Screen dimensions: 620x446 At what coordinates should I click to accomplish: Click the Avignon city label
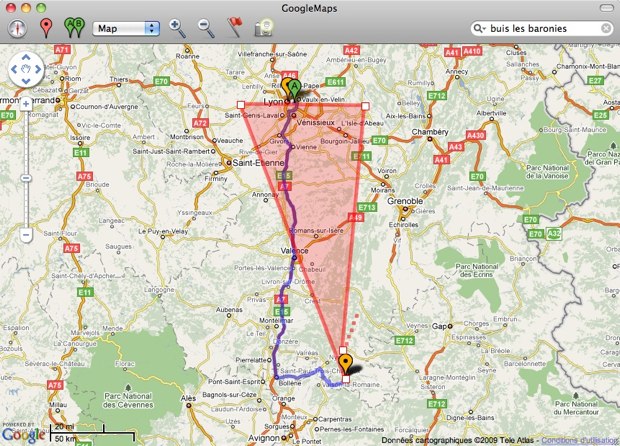click(x=264, y=438)
